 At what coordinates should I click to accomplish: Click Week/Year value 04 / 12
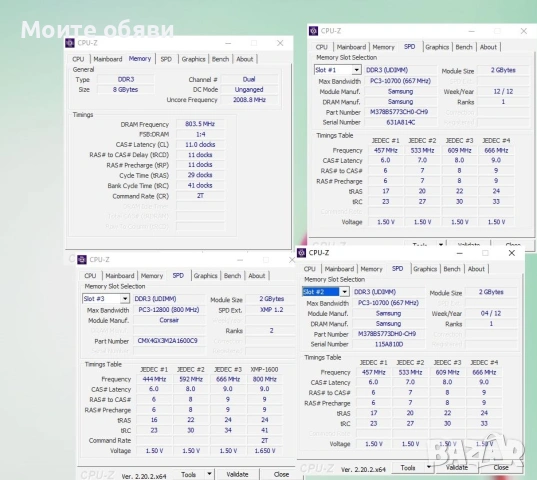[491, 313]
